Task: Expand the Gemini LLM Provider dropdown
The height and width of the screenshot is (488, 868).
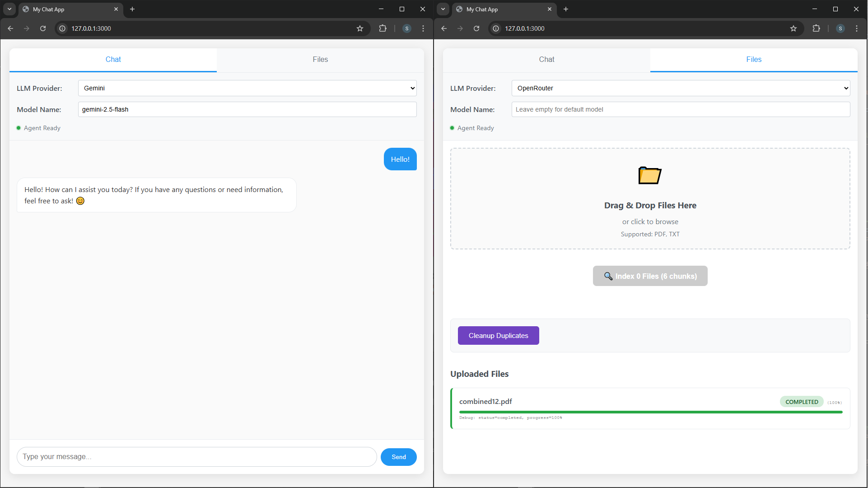Action: click(247, 88)
